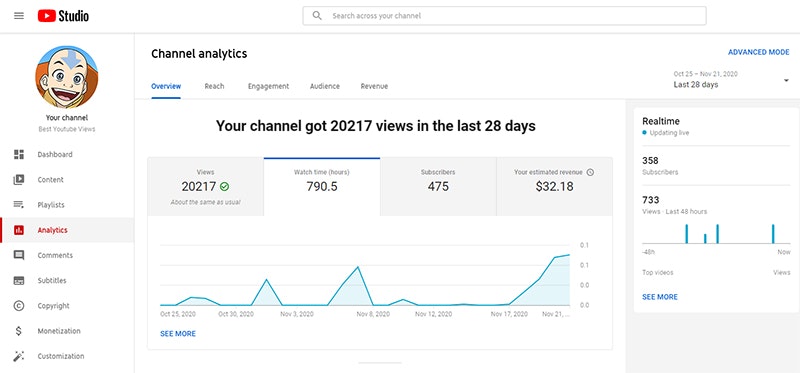800x373 pixels.
Task: Click the 358 realtime subscribers value
Action: coord(650,161)
